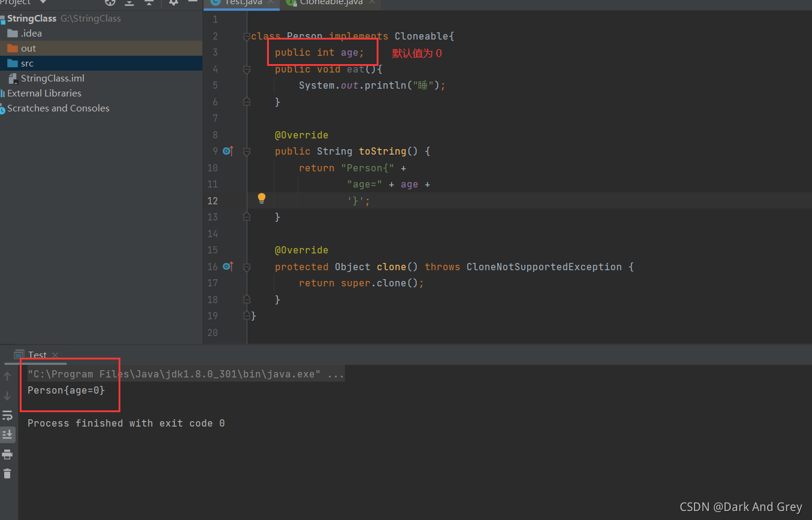Click the StringClass.iml file icon
This screenshot has width=812, height=520.
pyautogui.click(x=13, y=78)
